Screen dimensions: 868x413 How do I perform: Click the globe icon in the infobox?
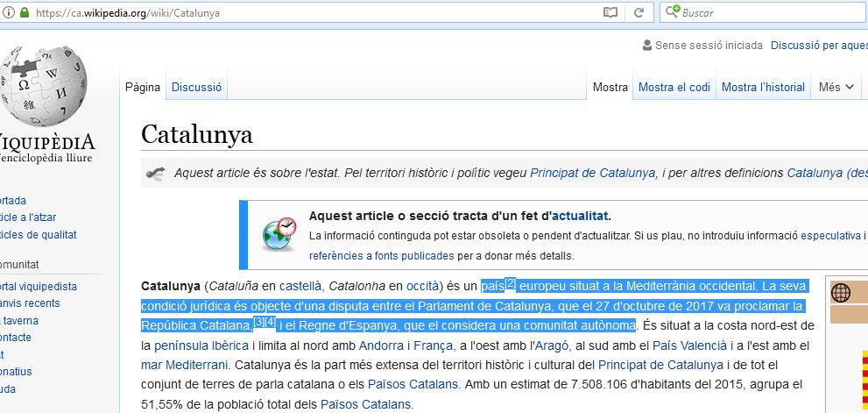point(840,293)
